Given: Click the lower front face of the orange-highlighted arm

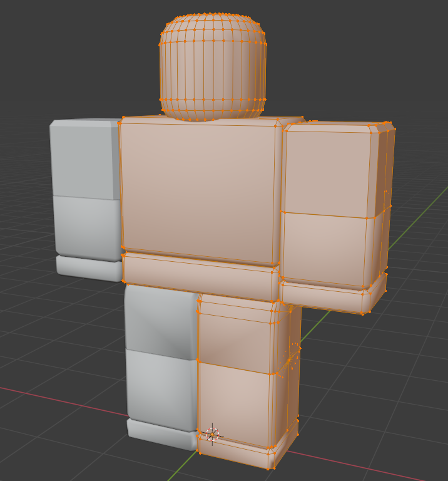Looking at the screenshot, I should [x=325, y=249].
